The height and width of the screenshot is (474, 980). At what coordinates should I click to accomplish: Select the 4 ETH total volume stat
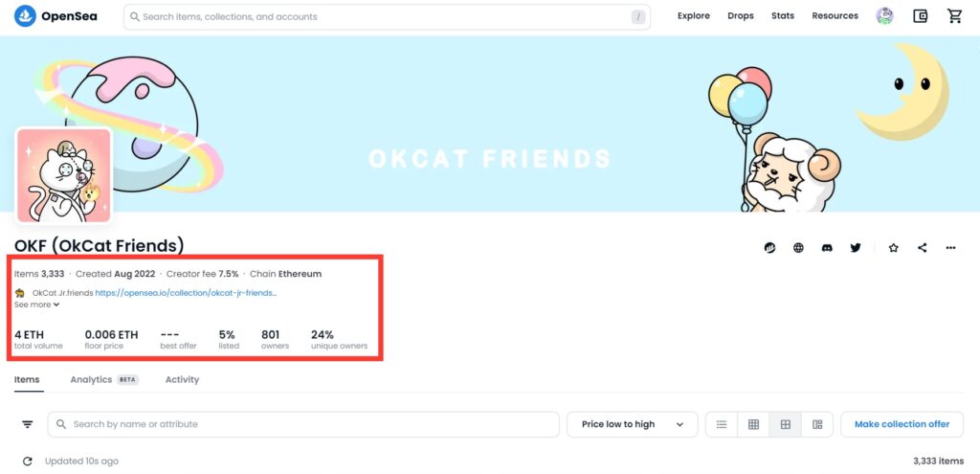coord(38,339)
